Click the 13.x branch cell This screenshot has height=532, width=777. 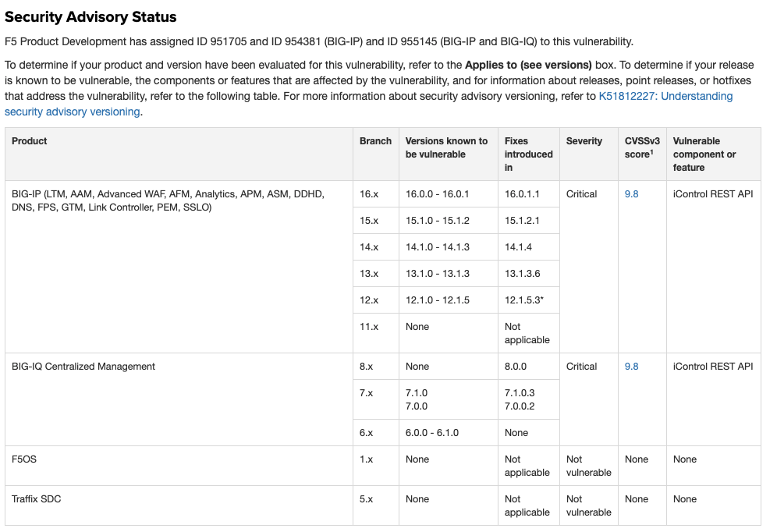click(376, 274)
